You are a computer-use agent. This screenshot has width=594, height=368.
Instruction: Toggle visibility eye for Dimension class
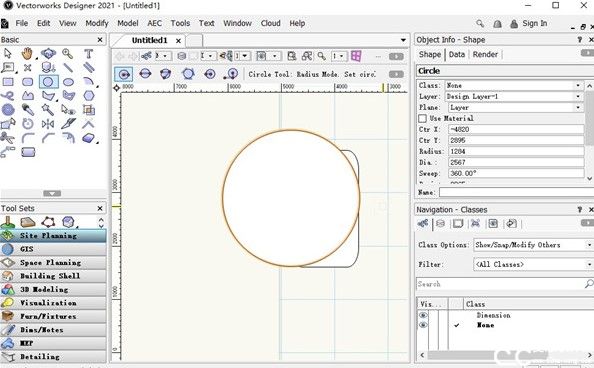tap(423, 315)
